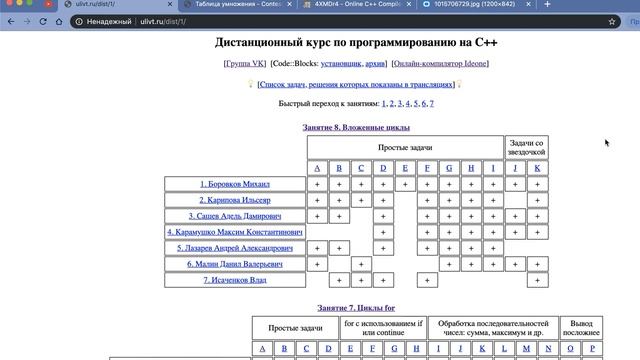
Task: Open a new browser tab
Action: click(x=547, y=4)
